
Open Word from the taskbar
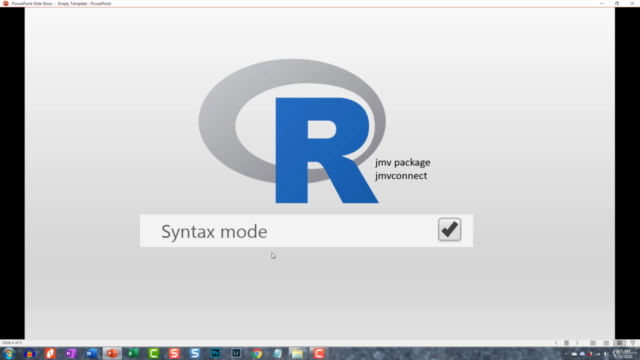coord(92,353)
